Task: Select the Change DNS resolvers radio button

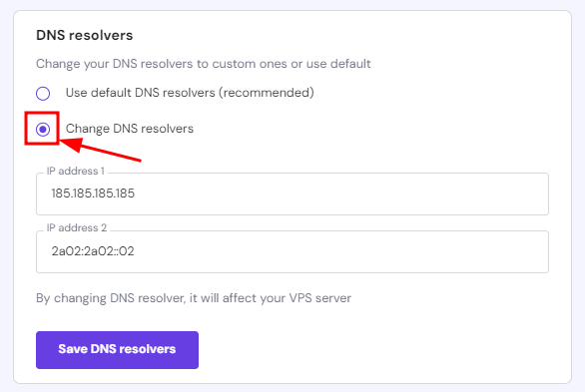Action: click(x=43, y=130)
